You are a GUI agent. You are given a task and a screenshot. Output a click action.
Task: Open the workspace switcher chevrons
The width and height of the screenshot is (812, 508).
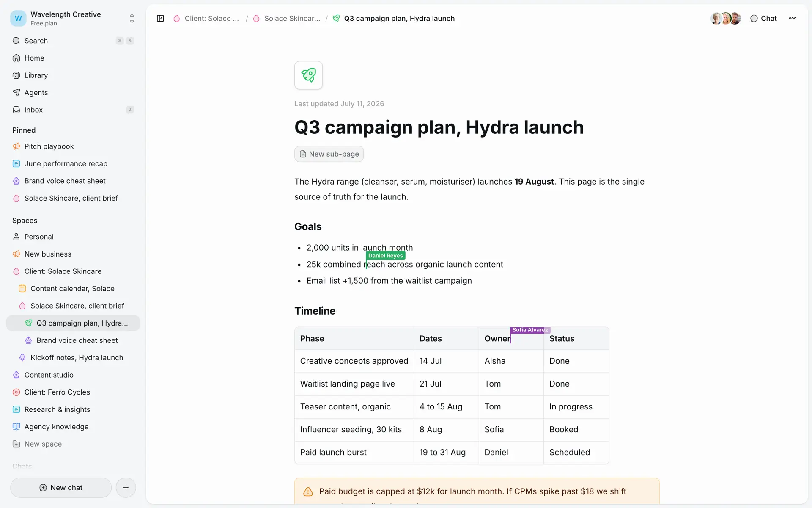132,18
